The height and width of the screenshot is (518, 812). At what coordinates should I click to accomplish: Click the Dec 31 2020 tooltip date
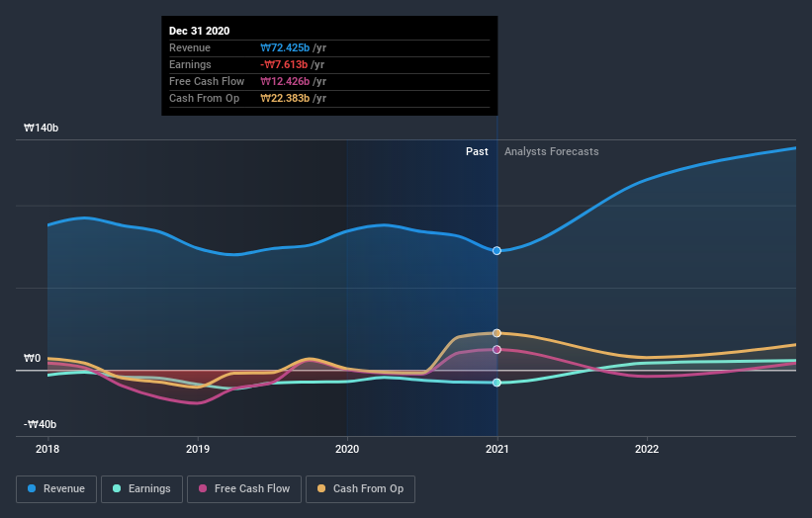pyautogui.click(x=200, y=31)
